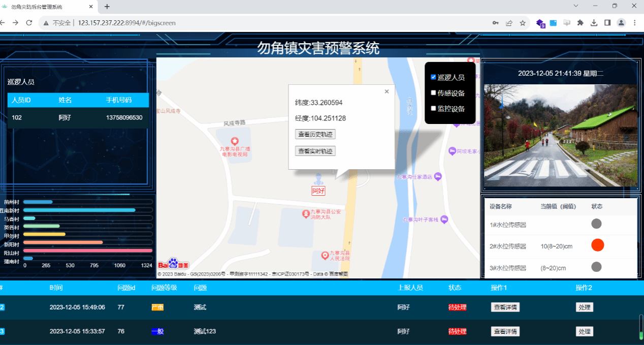Click the red status indicator for 2#水位传感器
Viewport: 644px width, 345px height.
click(598, 245)
